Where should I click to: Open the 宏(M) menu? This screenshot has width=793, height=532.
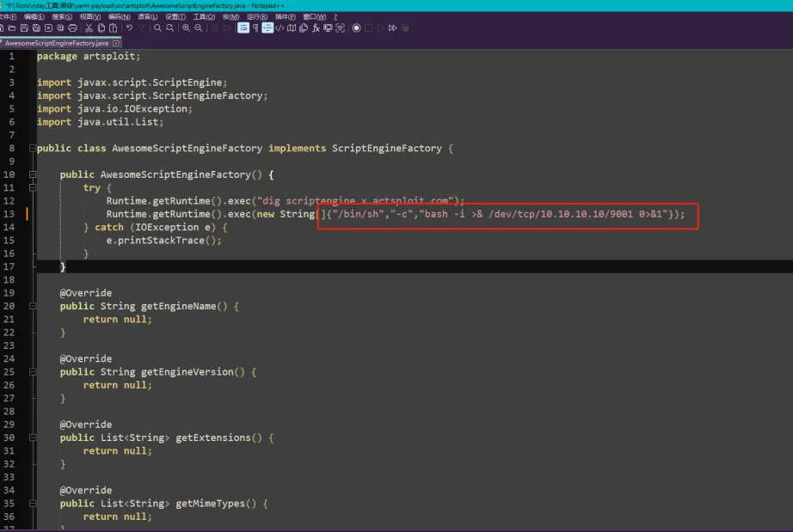[x=231, y=17]
